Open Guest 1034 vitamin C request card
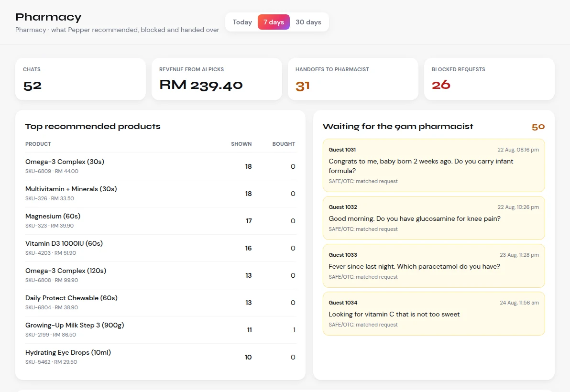The width and height of the screenshot is (570, 392). (x=434, y=314)
